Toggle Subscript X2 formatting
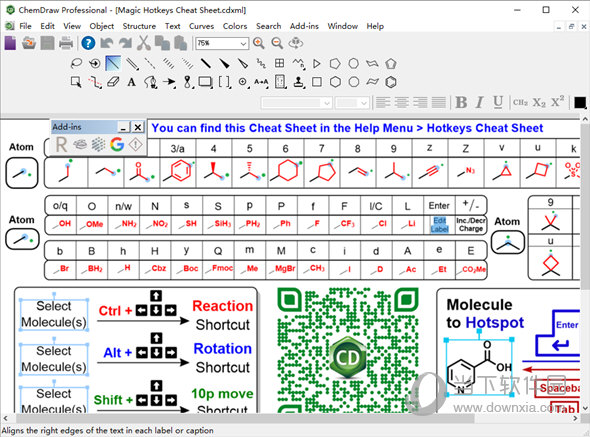Image resolution: width=590 pixels, height=437 pixels. coord(539,102)
